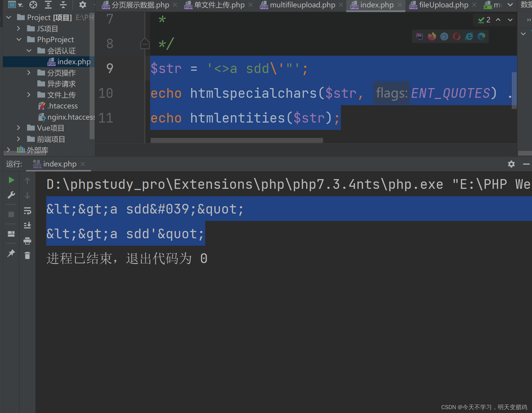The height and width of the screenshot is (413, 532).
Task: Show hidden editor tabs dropdown
Action: [510, 5]
